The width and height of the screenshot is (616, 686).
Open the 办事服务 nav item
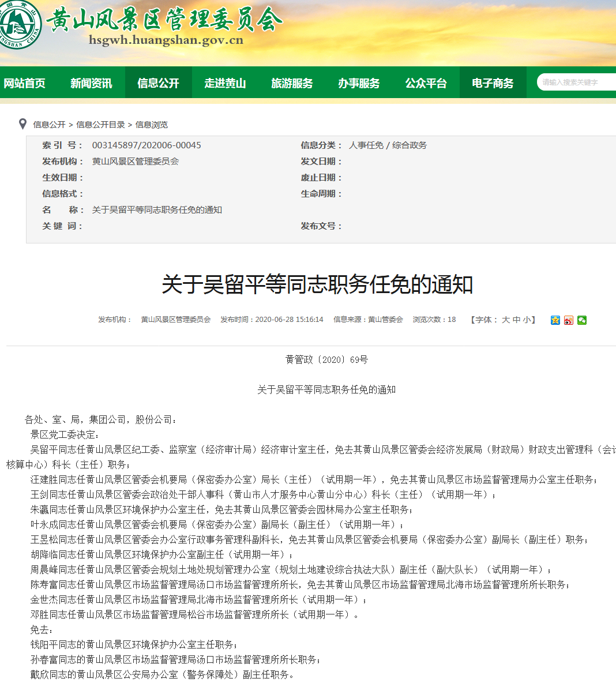[x=359, y=83]
